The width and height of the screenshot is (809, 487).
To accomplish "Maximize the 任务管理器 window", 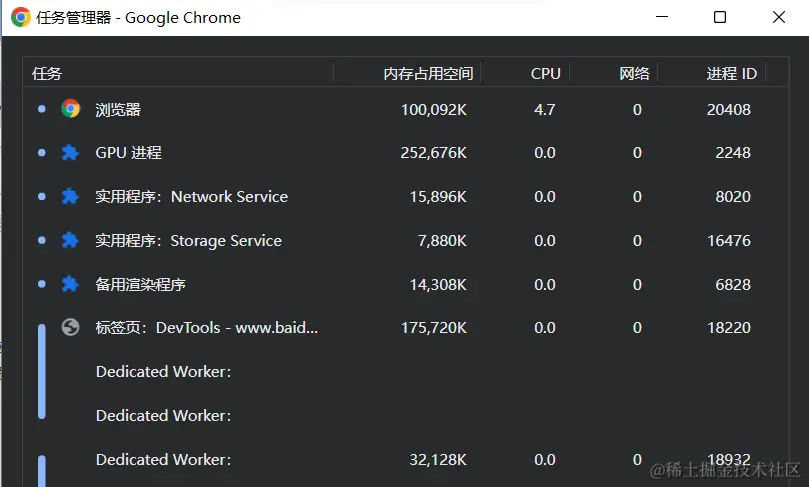I will 720,17.
